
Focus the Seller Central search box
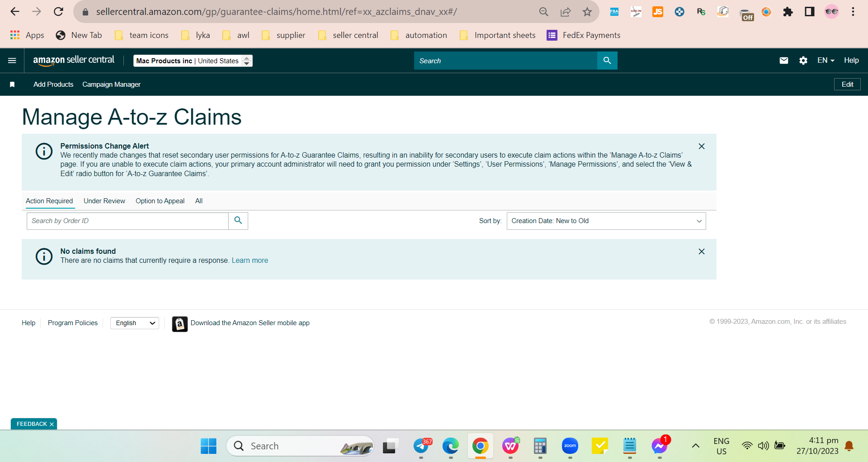(505, 61)
